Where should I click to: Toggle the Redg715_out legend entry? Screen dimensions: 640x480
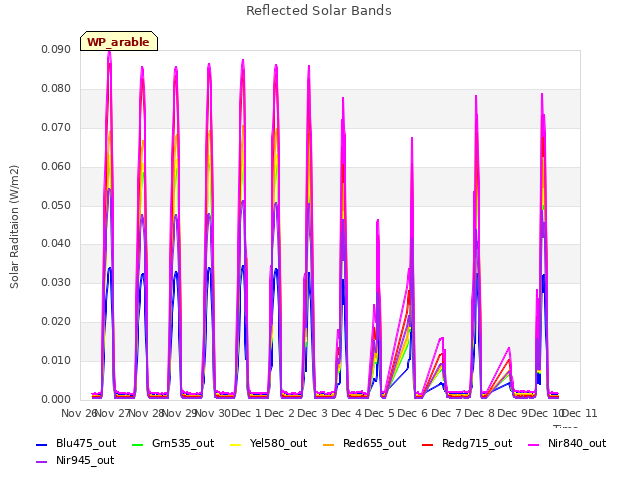click(x=467, y=444)
